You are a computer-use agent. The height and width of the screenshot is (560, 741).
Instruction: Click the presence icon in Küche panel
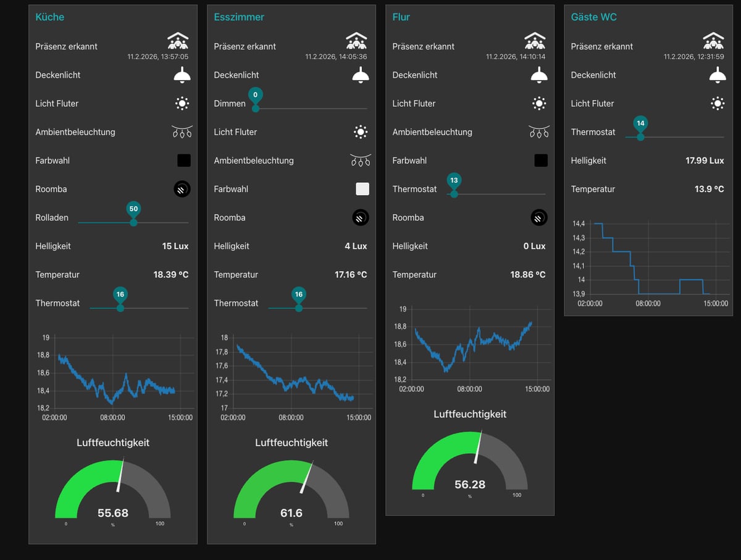pyautogui.click(x=178, y=41)
